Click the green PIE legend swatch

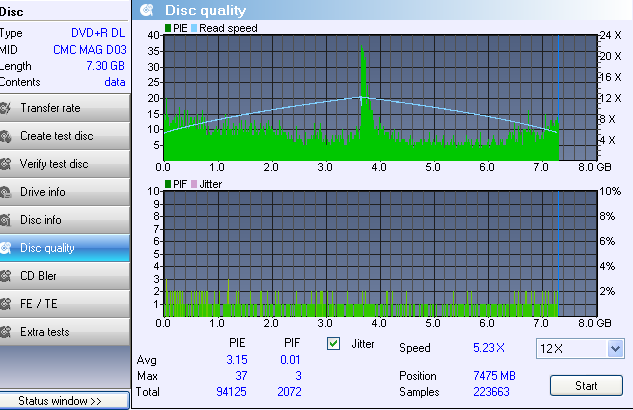[x=168, y=29]
